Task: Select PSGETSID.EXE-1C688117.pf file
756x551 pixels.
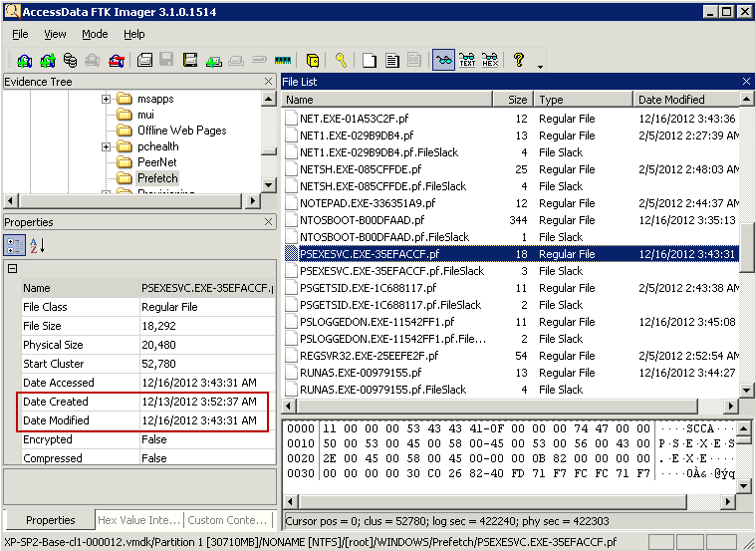Action: point(368,289)
